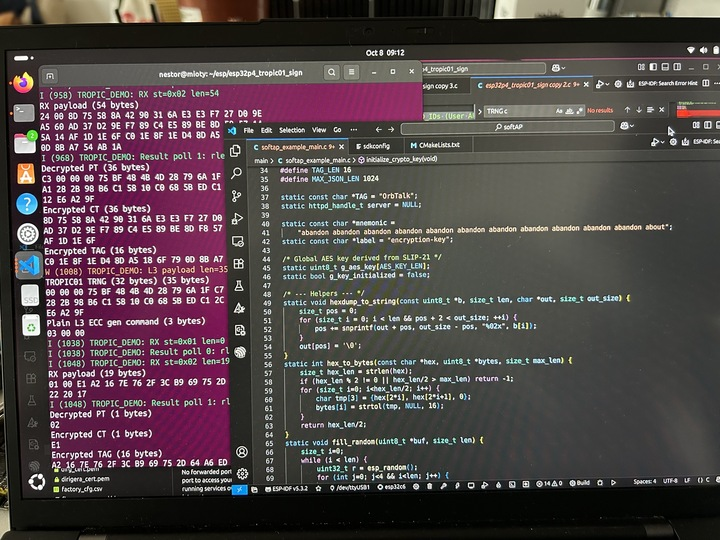Viewport: 720px width, 540px height.
Task: Open the Selection menu in VS Code
Action: [x=292, y=130]
